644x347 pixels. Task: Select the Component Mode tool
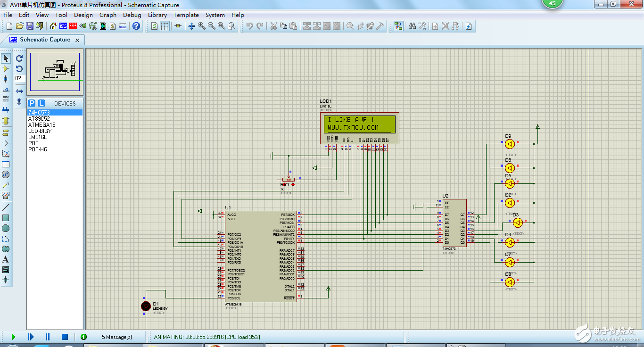click(x=6, y=69)
